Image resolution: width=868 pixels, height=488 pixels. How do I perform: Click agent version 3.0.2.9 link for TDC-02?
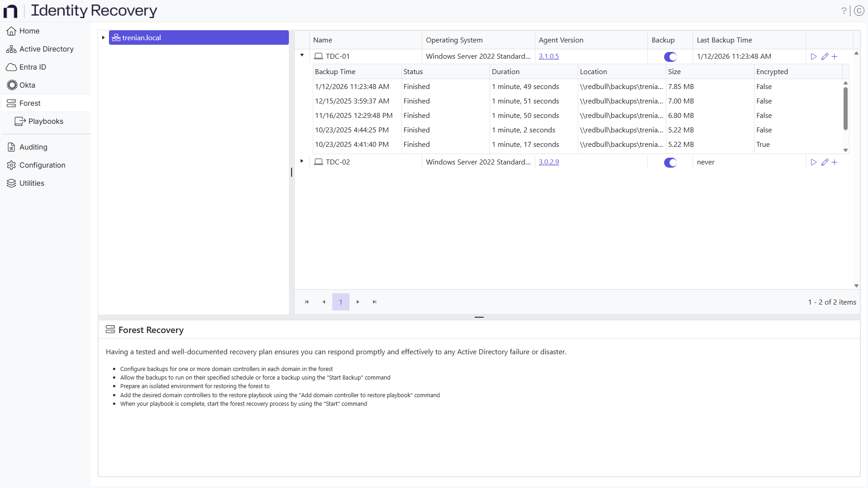(x=549, y=162)
